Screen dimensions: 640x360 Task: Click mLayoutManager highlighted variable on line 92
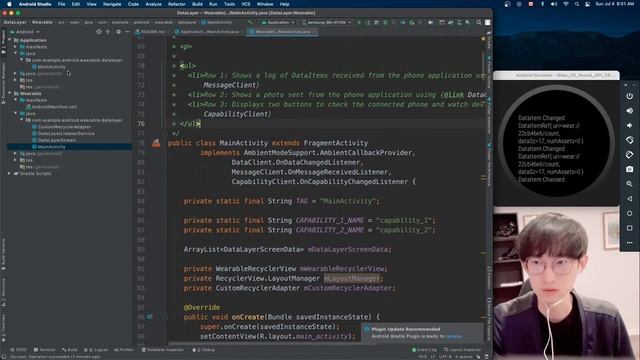pos(352,278)
